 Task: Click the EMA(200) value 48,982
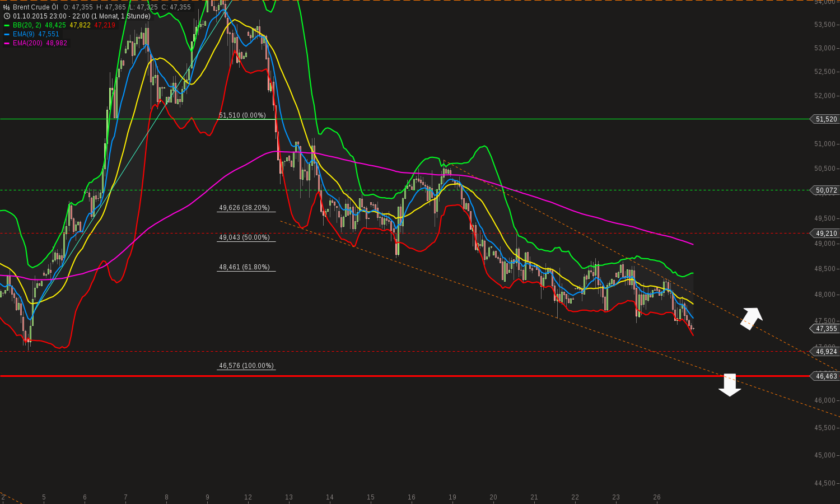coord(57,43)
